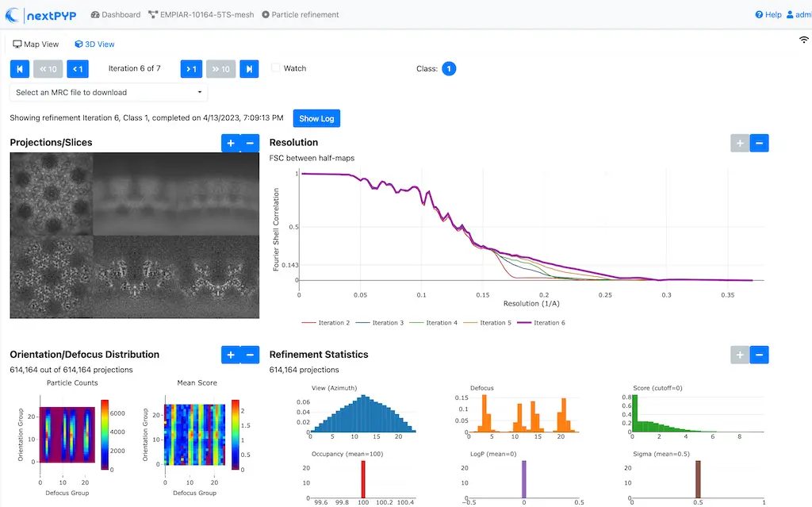Enlarge the Orientation/Defocus Distribution panel

point(231,355)
